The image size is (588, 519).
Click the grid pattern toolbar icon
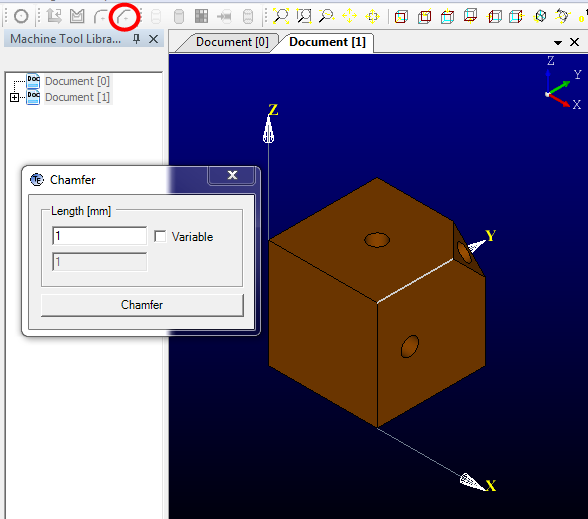(x=201, y=16)
